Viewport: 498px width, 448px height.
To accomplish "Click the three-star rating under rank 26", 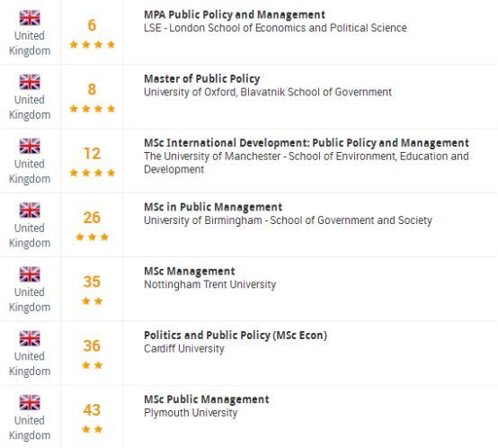I will tap(92, 237).
